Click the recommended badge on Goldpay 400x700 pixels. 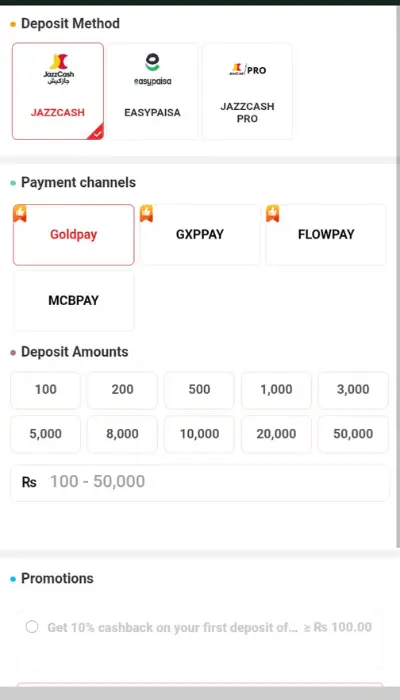click(20, 213)
